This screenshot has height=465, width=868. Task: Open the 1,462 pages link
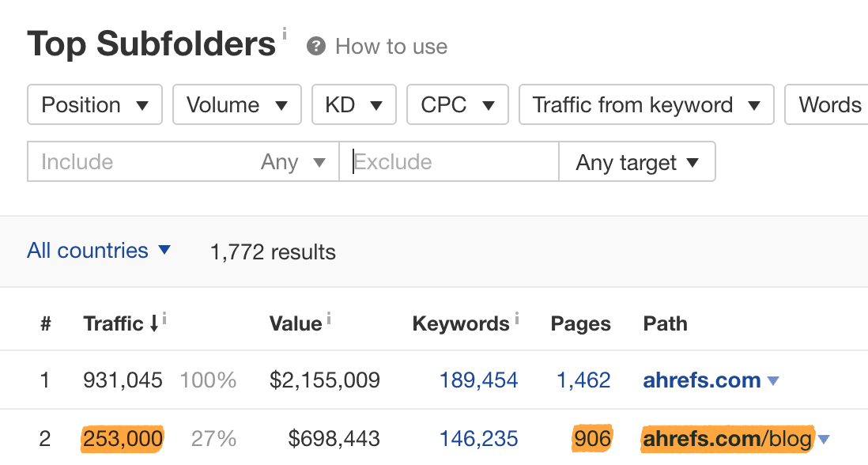click(x=583, y=380)
